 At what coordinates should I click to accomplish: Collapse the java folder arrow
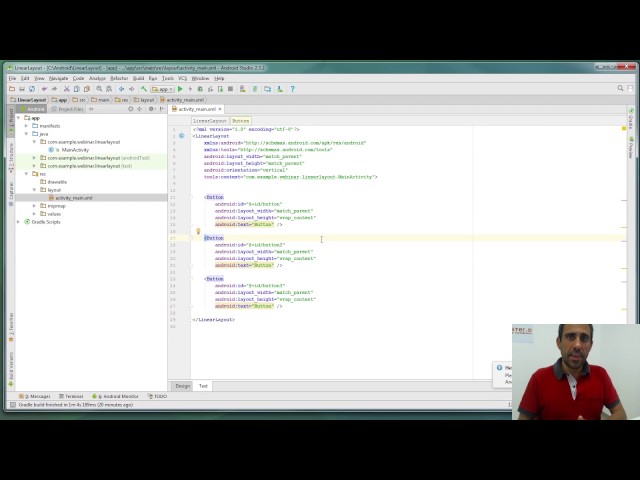click(x=27, y=134)
